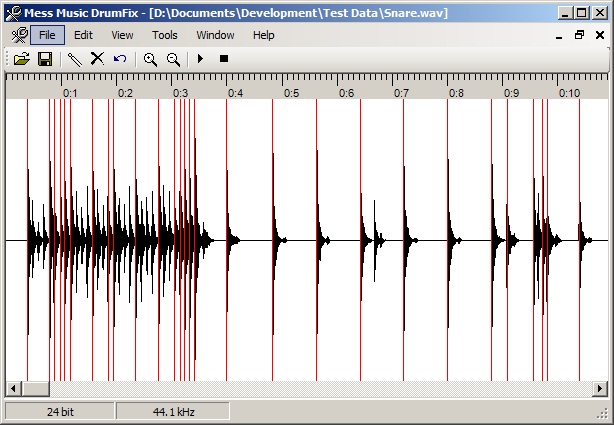Click the 0:6 mark on time ruler
Screen dimensions: 614x425
[347, 93]
